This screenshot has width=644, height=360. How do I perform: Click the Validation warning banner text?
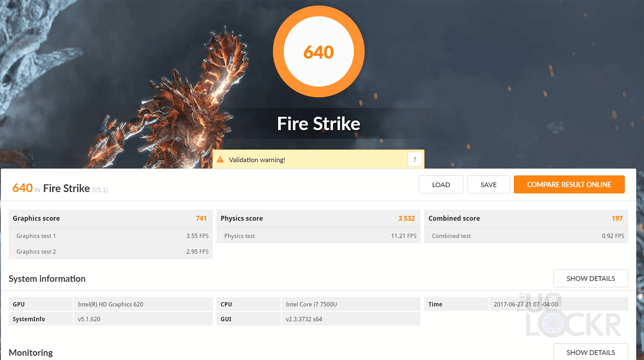point(257,160)
